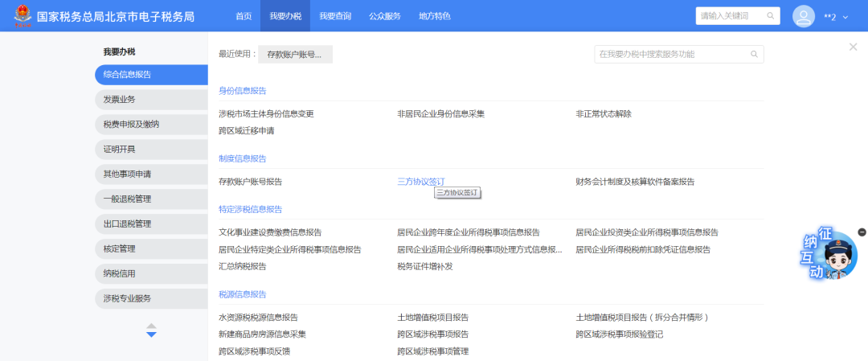Open the 地方特色 tab
Screen dimensions: 868x361
pyautogui.click(x=435, y=16)
